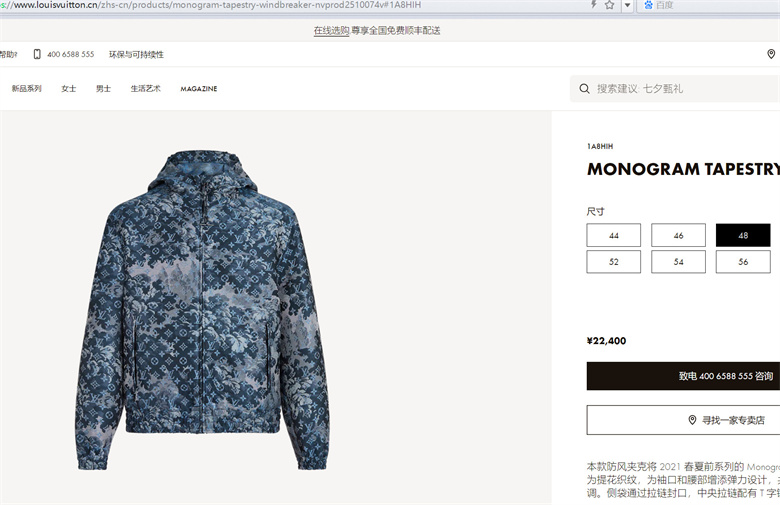
Task: Click the lightning bolt speed-mode icon
Action: click(593, 4)
